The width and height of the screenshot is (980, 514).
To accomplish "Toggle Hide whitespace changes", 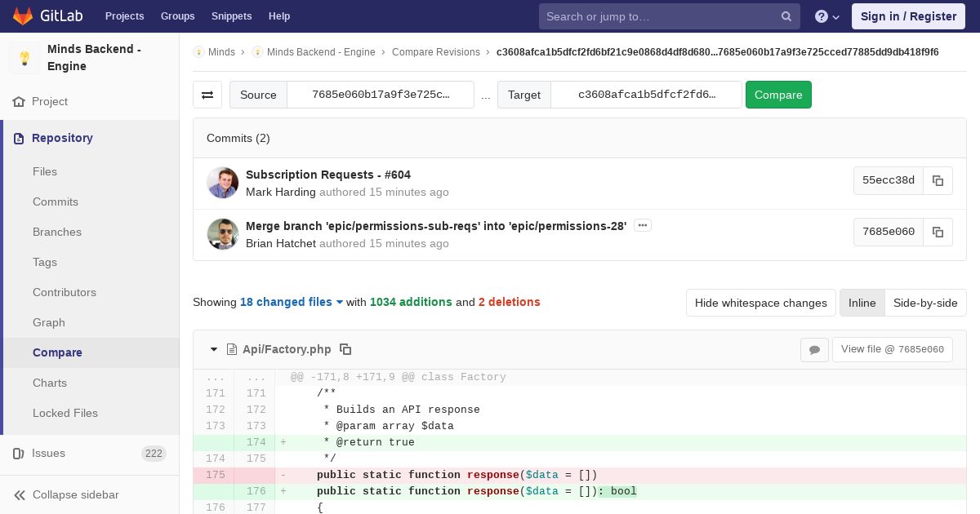I will (x=760, y=303).
